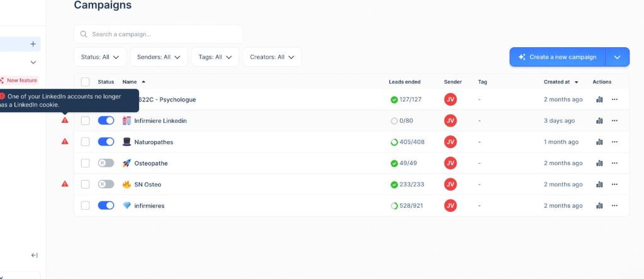Click JV sender avatar for Osteopathe
The image size is (644, 279).
(x=450, y=163)
